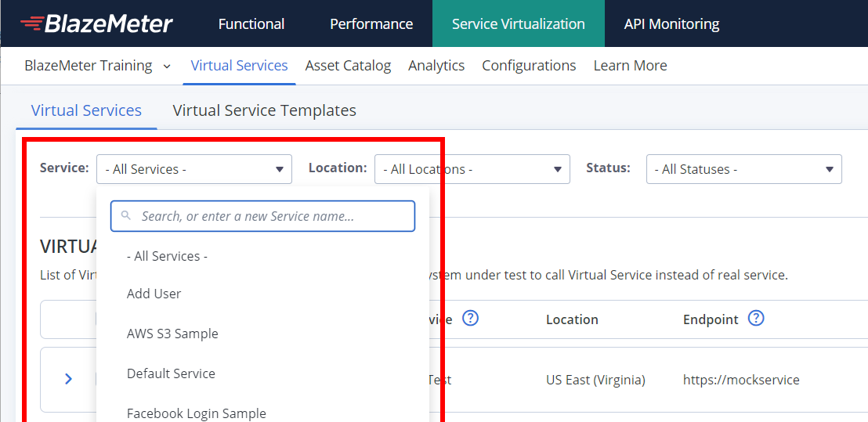Screen dimensions: 868x422
Task: Click the Service name search field
Action: point(263,216)
